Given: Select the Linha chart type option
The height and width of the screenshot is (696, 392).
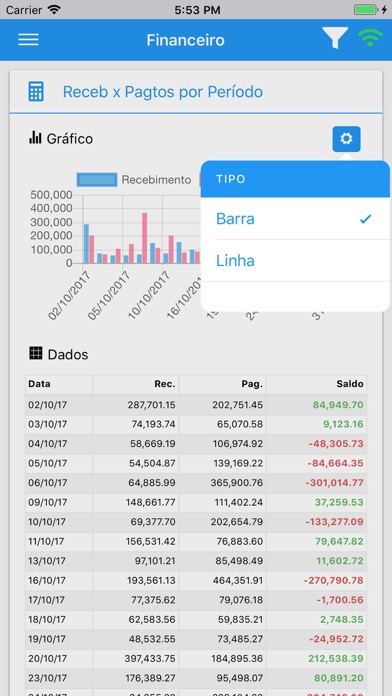Looking at the screenshot, I should point(295,261).
